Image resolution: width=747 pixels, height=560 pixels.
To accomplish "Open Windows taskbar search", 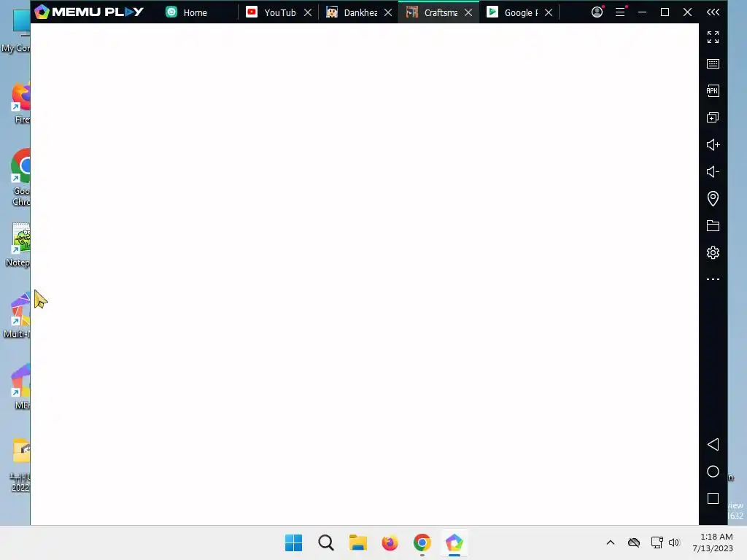I will 326,542.
